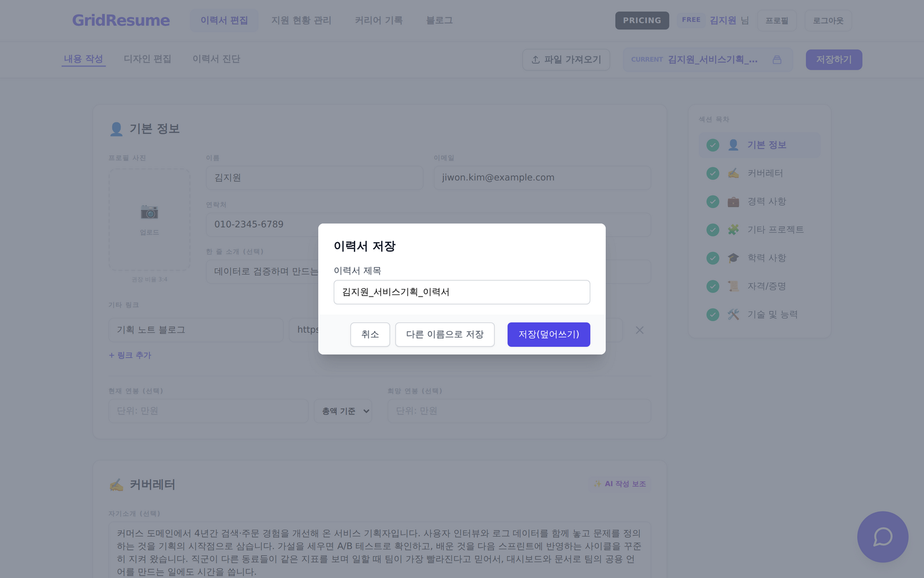Image resolution: width=924 pixels, height=578 pixels.
Task: Click the person icon in 기본 정보 sidebar item
Action: click(733, 145)
